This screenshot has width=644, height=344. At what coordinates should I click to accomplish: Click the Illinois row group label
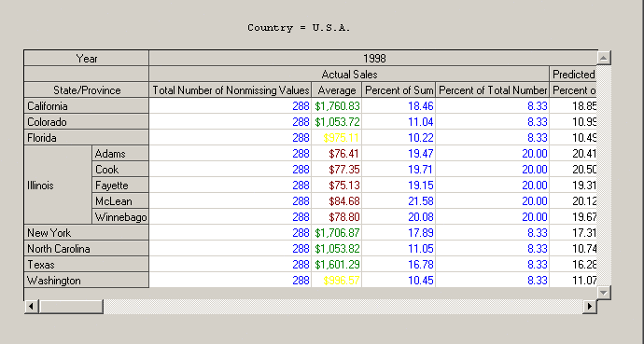pos(58,185)
